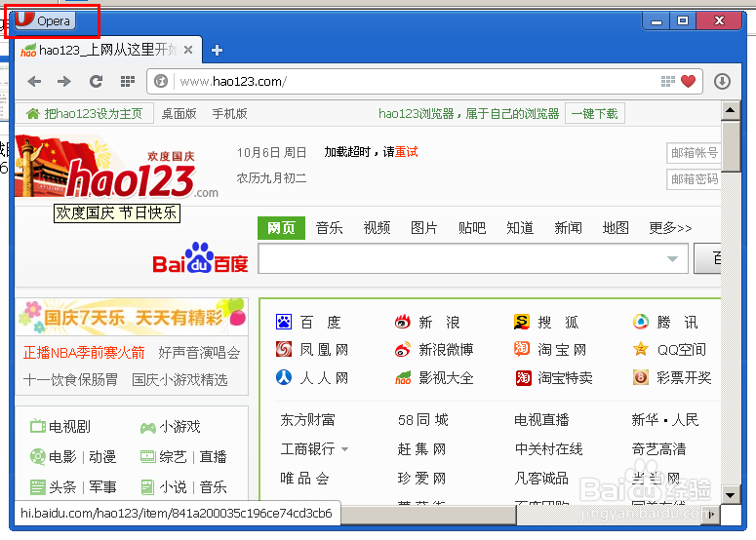Image resolution: width=756 pixels, height=540 pixels.
Task: Click the 百度 paw icon
Action: (284, 322)
